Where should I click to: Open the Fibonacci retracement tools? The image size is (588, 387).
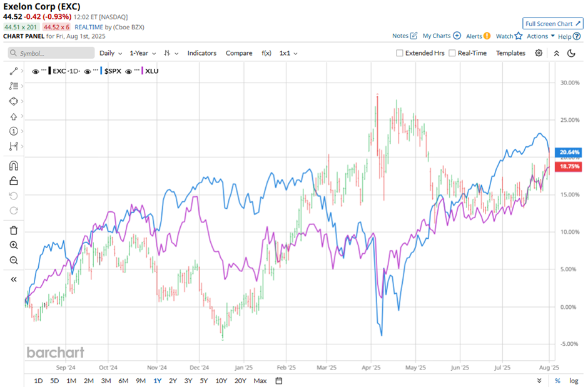[x=14, y=86]
